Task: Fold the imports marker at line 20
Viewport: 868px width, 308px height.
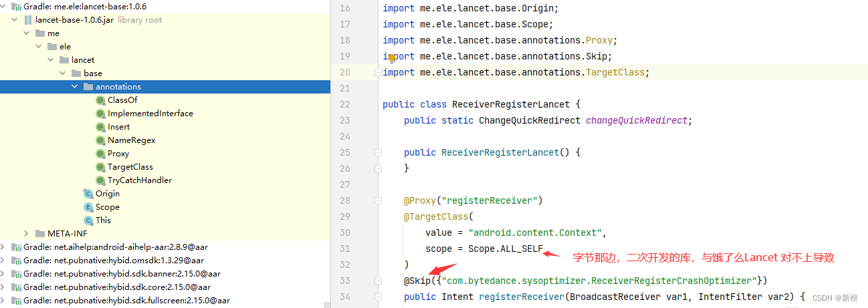Action: click(x=378, y=72)
